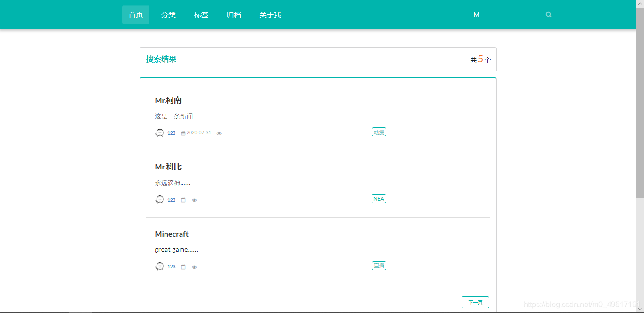
Task: Click author name 123 in Mr.科比 post
Action: [172, 200]
